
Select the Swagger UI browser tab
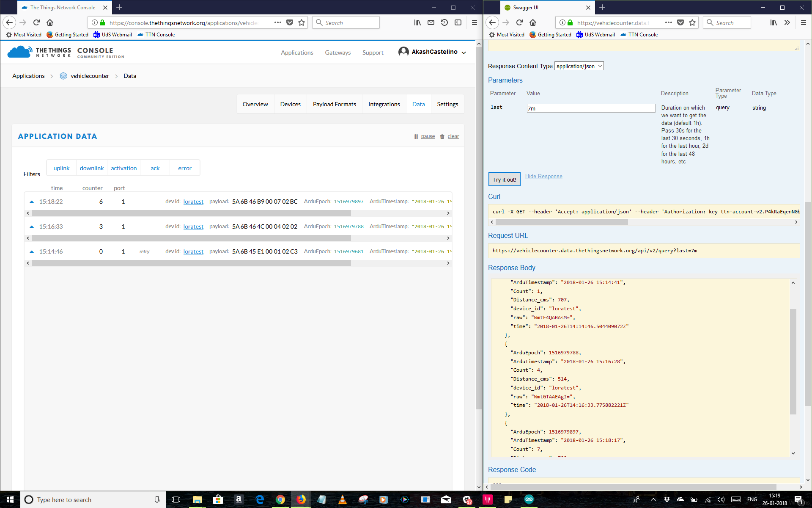coord(547,8)
